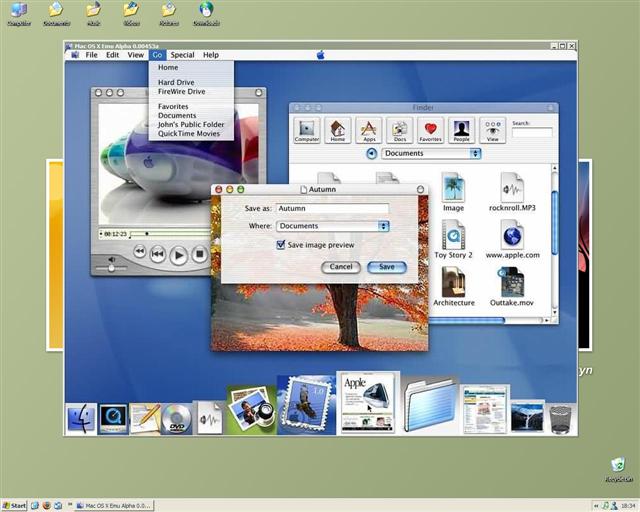This screenshot has height=512, width=640.
Task: Open the View menu
Action: point(136,55)
